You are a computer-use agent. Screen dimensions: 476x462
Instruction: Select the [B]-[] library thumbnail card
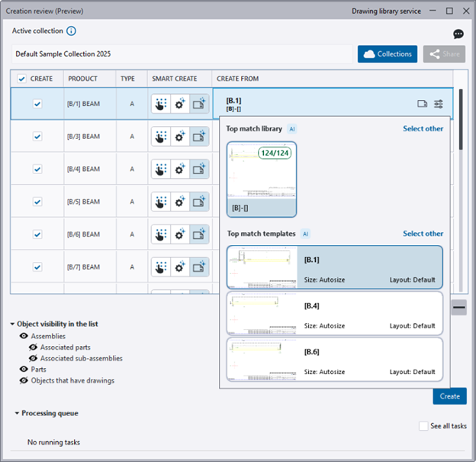(262, 179)
